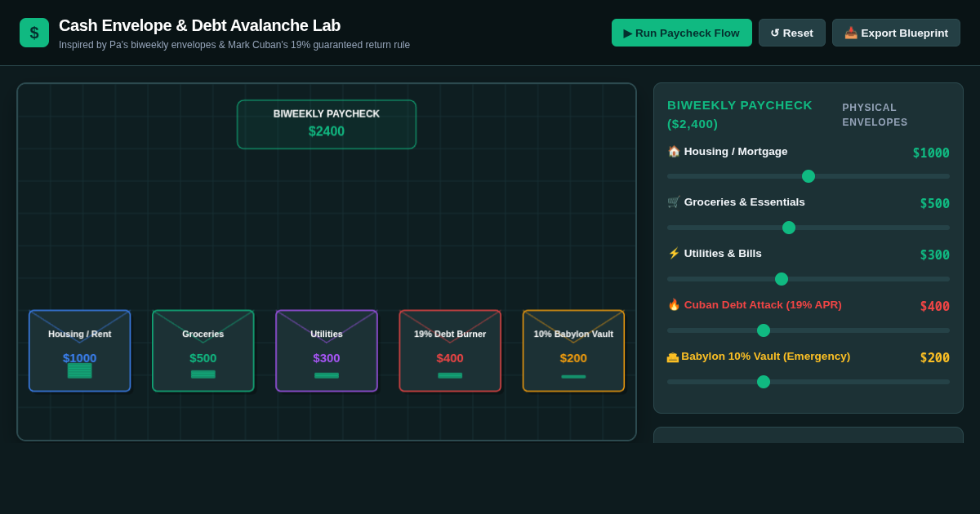This screenshot has width=980, height=514.
Task: Click the Housing / Mortgage label text
Action: pos(736,151)
